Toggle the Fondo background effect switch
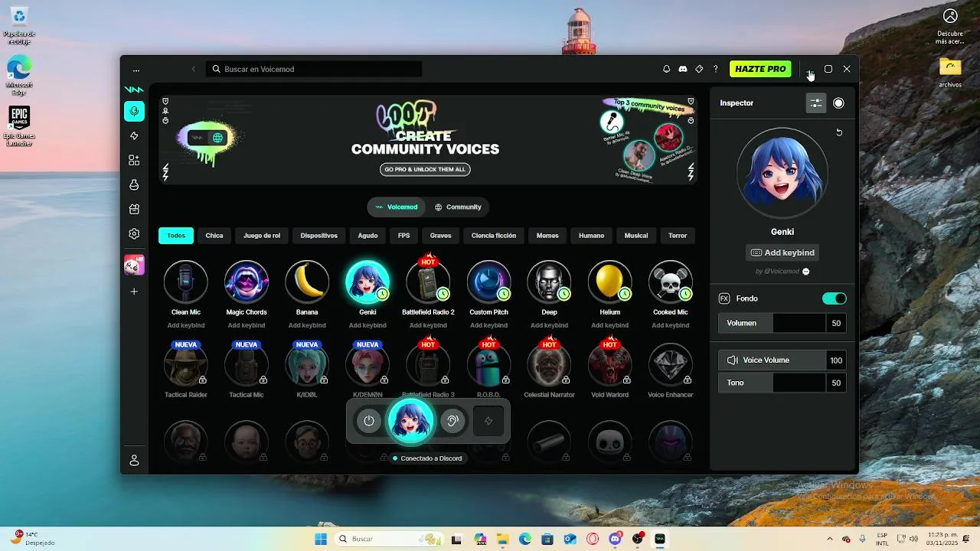The image size is (980, 551). click(834, 298)
